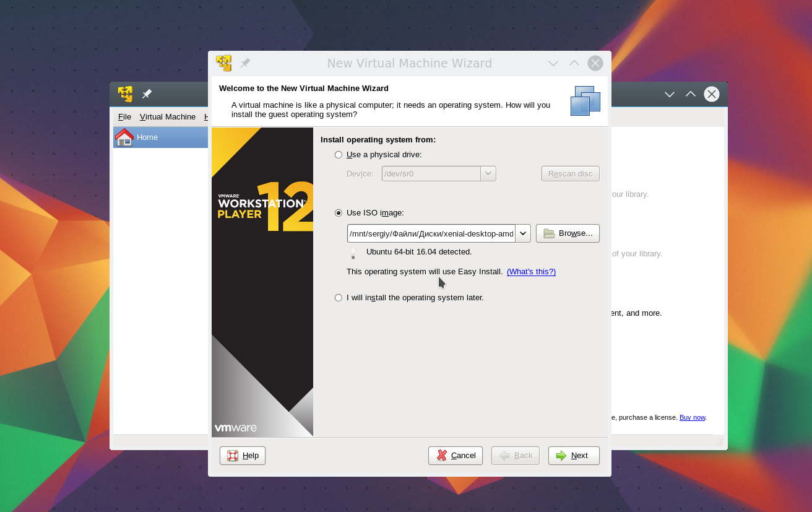This screenshot has height=512, width=812.
Task: Click the VMware icon in wizard title bar
Action: click(x=223, y=63)
